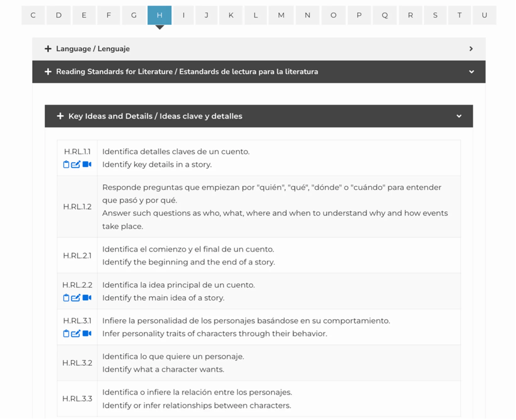Switch to level J tab
The width and height of the screenshot is (516, 420).
(x=206, y=15)
